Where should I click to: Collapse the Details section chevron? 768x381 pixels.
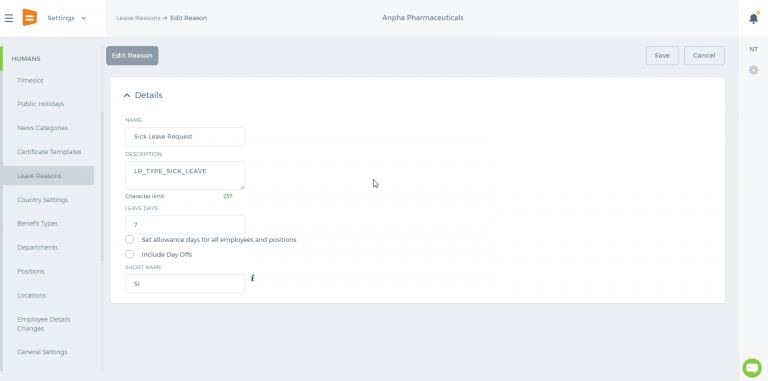click(127, 95)
